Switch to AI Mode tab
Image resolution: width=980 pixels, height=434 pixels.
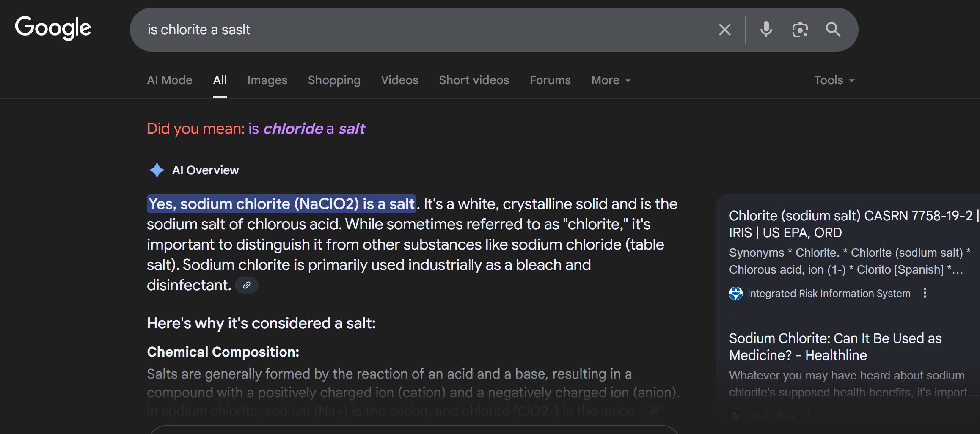coord(170,80)
